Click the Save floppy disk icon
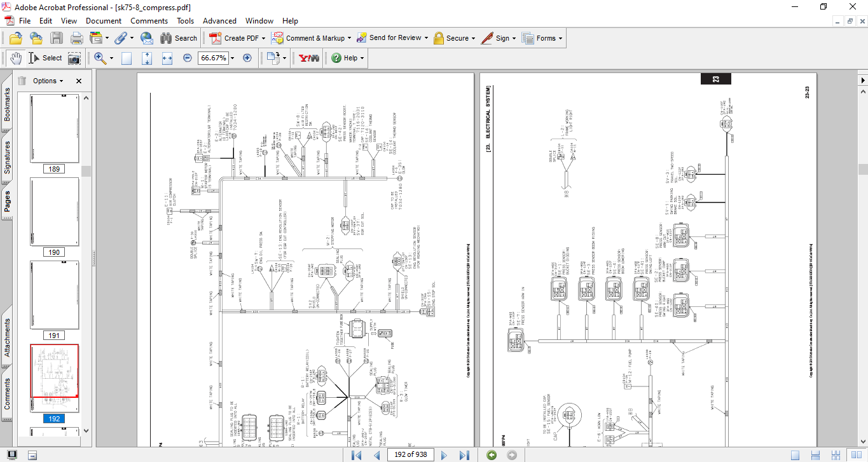868x462 pixels. pos(57,38)
